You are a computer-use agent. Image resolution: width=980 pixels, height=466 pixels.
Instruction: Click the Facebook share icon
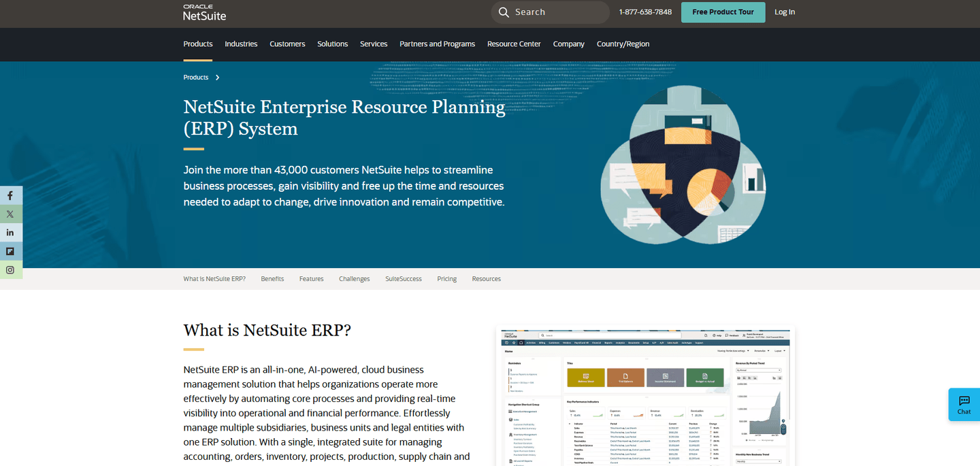point(10,195)
